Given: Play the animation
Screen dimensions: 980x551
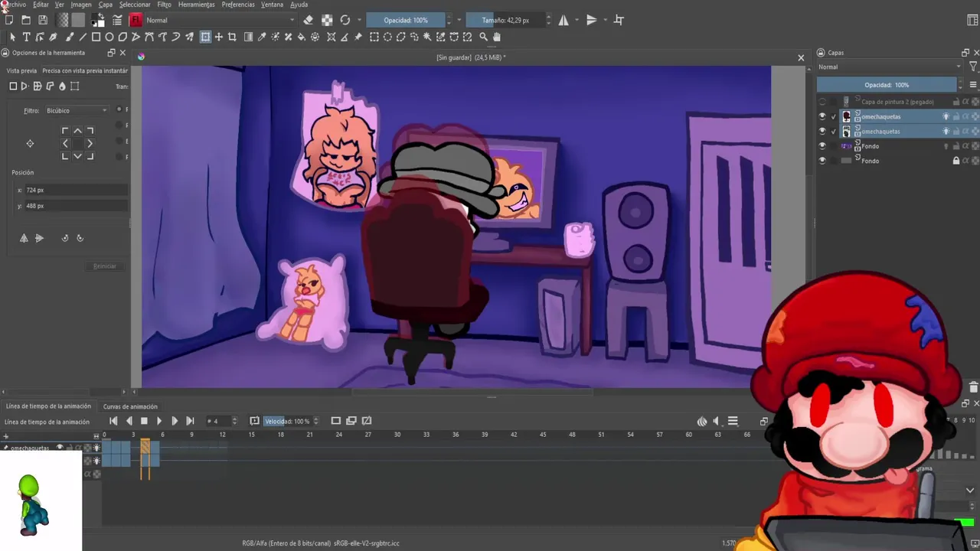Looking at the screenshot, I should click(x=158, y=421).
